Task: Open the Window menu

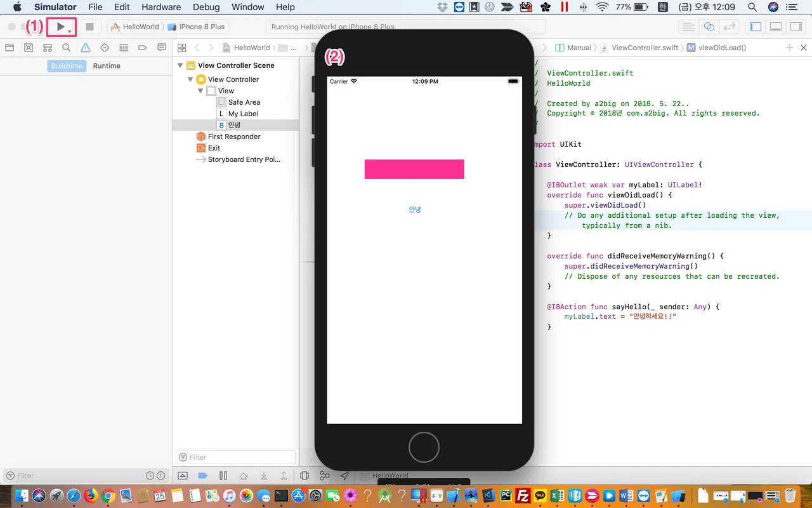Action: [248, 7]
